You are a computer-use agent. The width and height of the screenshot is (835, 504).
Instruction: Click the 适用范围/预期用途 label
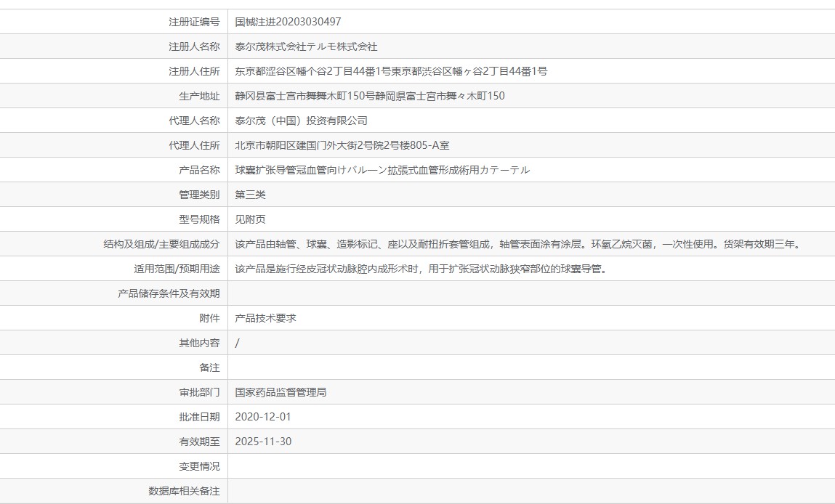(177, 269)
